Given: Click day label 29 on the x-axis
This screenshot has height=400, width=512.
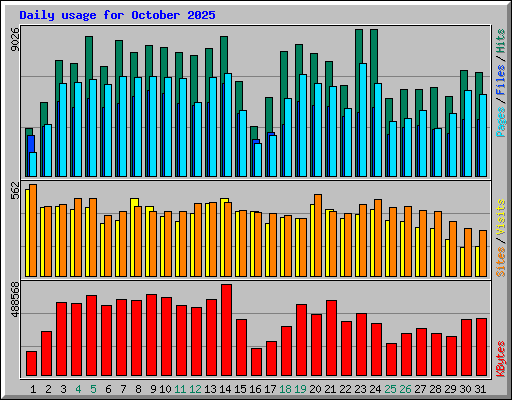Looking at the screenshot, I should 450,389.
